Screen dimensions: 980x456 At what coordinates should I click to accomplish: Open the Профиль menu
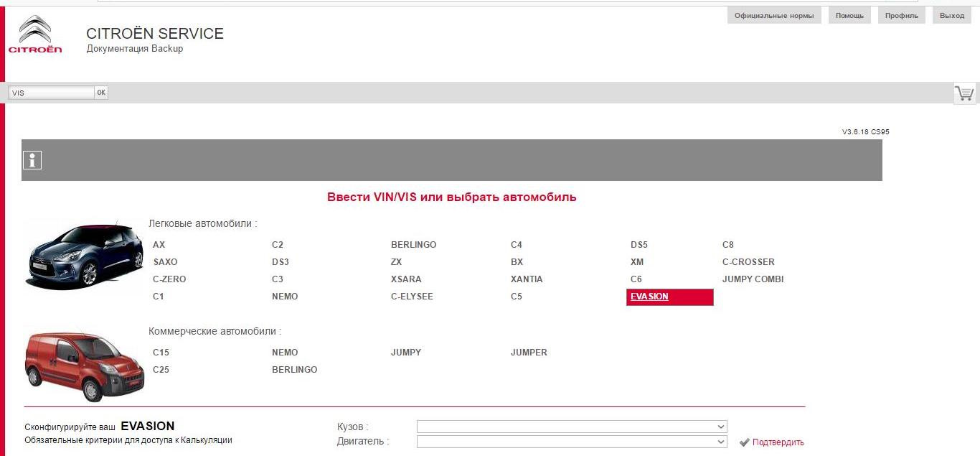[901, 15]
